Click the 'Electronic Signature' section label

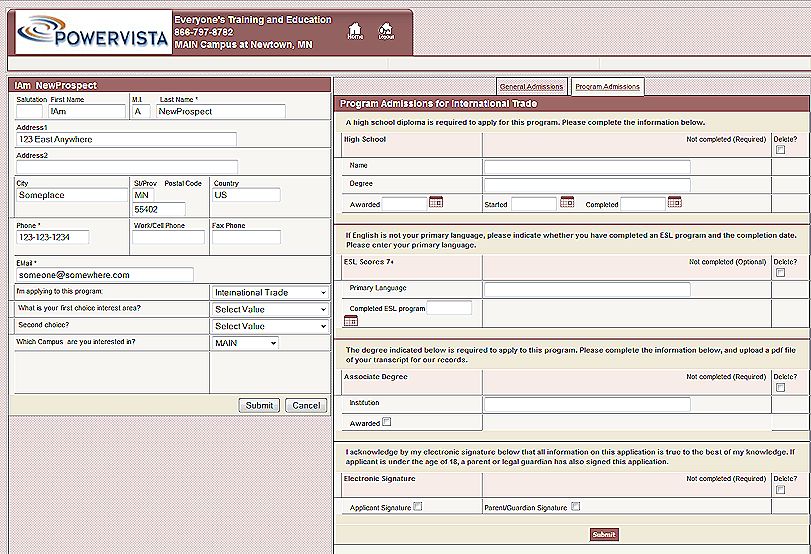380,478
